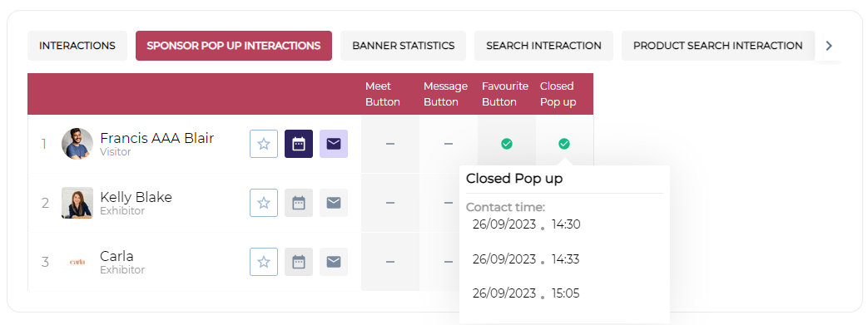Open calendar meeting icon for Francis Blair

pyautogui.click(x=299, y=144)
